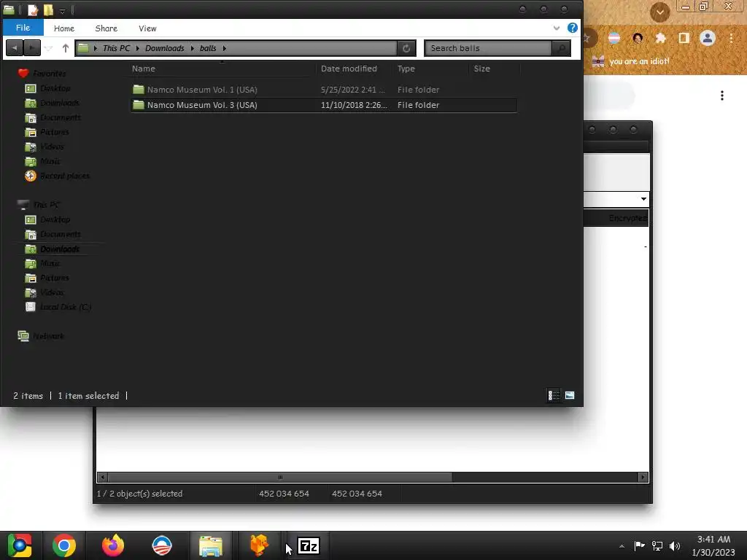
Task: Click 'Encrypted' column header in 7-Zip window
Action: pyautogui.click(x=627, y=218)
